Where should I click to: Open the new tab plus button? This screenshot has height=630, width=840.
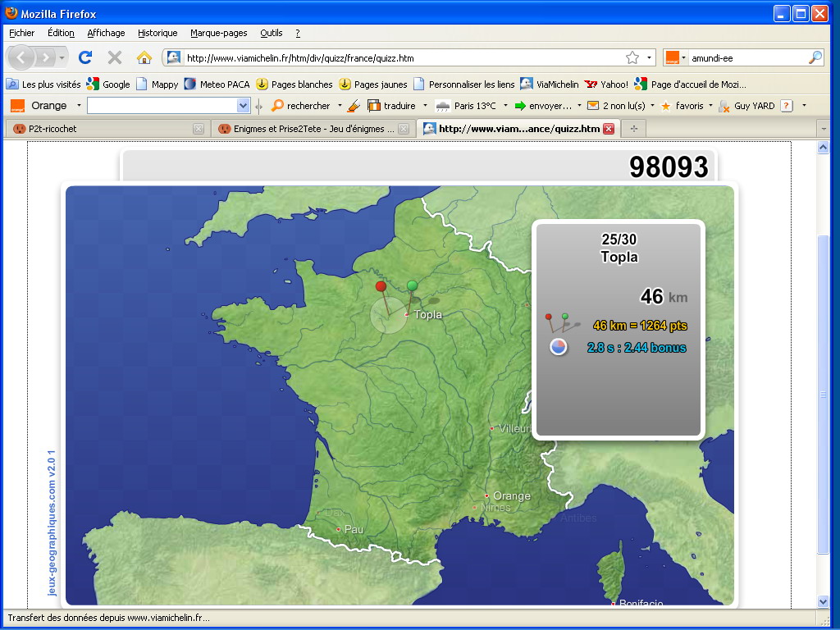click(x=633, y=129)
